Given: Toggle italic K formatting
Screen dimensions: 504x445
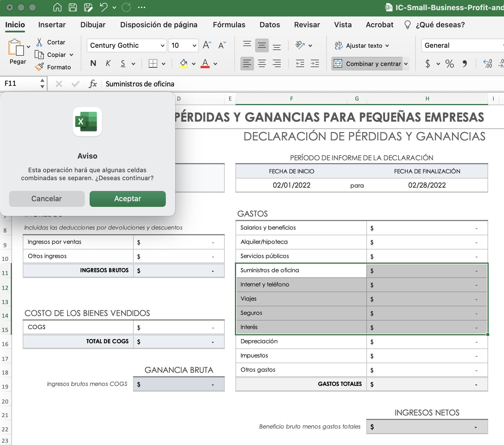Looking at the screenshot, I should coord(108,63).
